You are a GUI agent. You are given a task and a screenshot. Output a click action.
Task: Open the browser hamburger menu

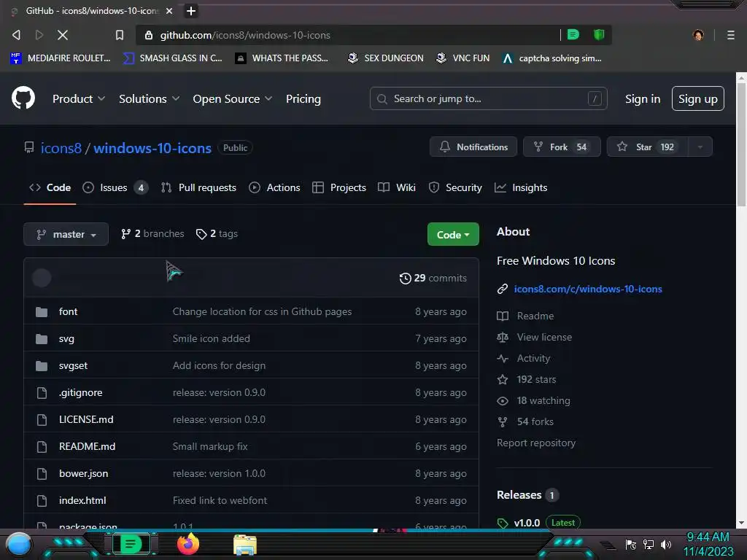click(x=731, y=35)
